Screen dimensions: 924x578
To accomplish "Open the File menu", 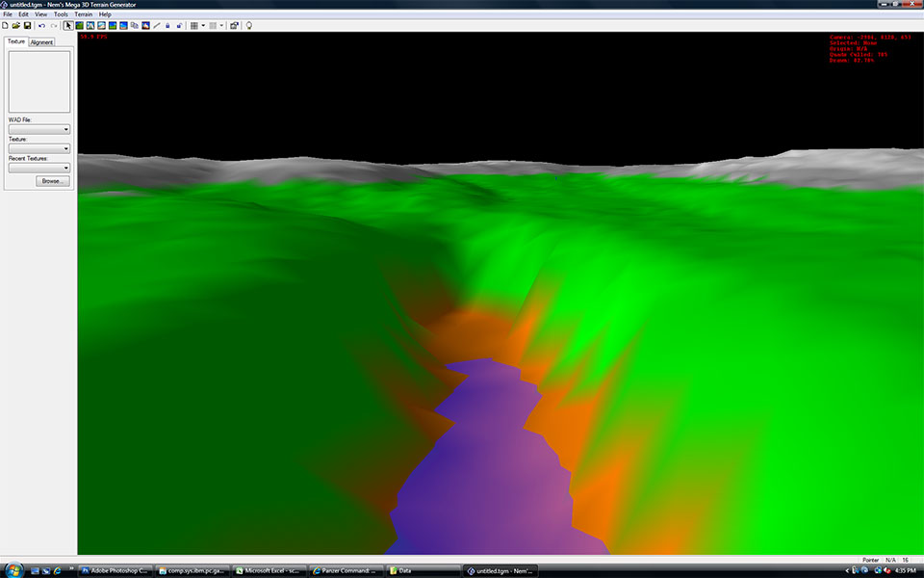I will [x=8, y=14].
